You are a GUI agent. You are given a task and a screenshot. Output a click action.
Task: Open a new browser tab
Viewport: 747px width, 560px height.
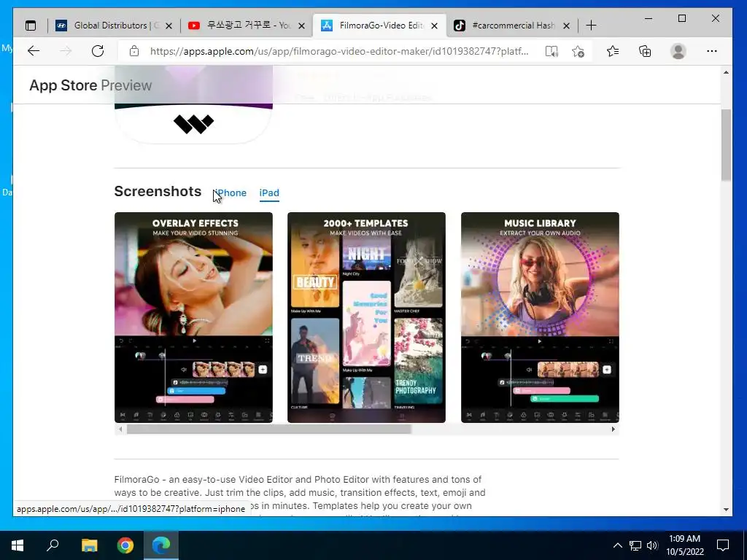point(591,26)
